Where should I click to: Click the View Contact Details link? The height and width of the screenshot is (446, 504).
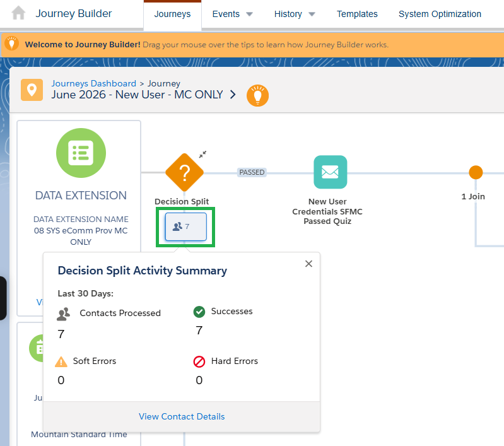pyautogui.click(x=182, y=416)
